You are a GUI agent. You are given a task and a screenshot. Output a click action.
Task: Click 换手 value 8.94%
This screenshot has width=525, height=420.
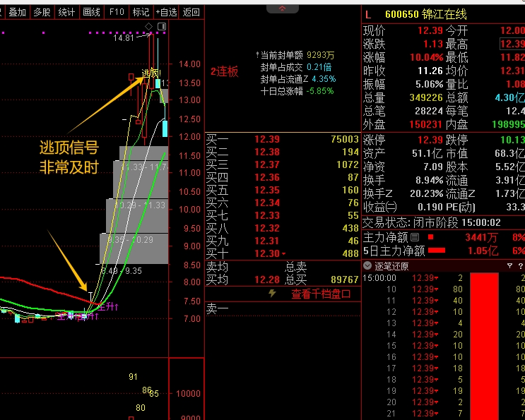pos(430,180)
